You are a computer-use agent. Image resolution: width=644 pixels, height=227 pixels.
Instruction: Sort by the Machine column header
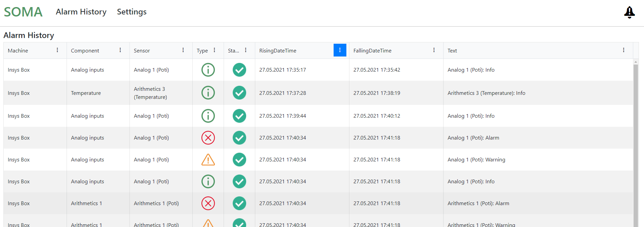click(18, 51)
